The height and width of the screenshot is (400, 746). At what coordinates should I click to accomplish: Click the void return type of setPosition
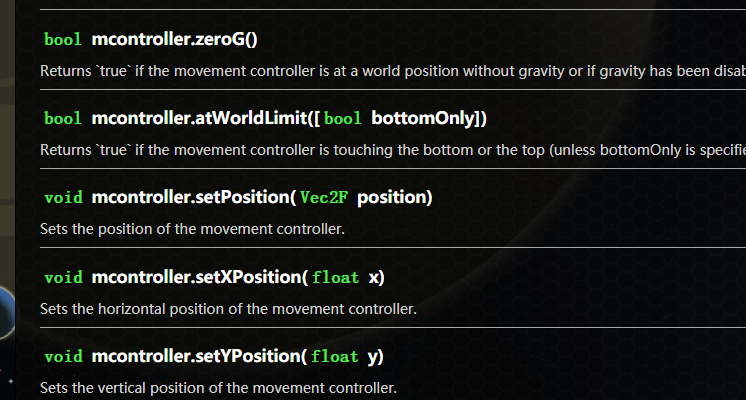62,198
